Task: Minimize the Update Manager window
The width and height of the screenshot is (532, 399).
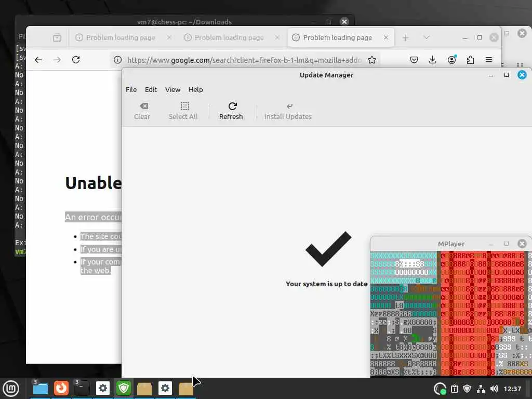Action: point(491,75)
